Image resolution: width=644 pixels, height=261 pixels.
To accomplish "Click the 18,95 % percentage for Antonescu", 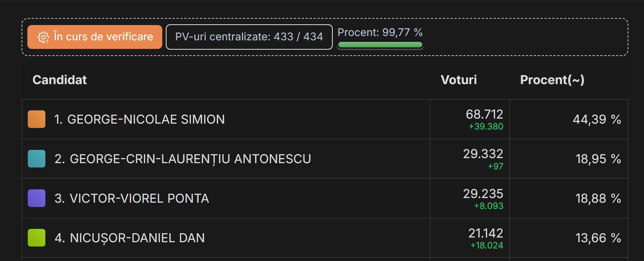I will [x=598, y=159].
